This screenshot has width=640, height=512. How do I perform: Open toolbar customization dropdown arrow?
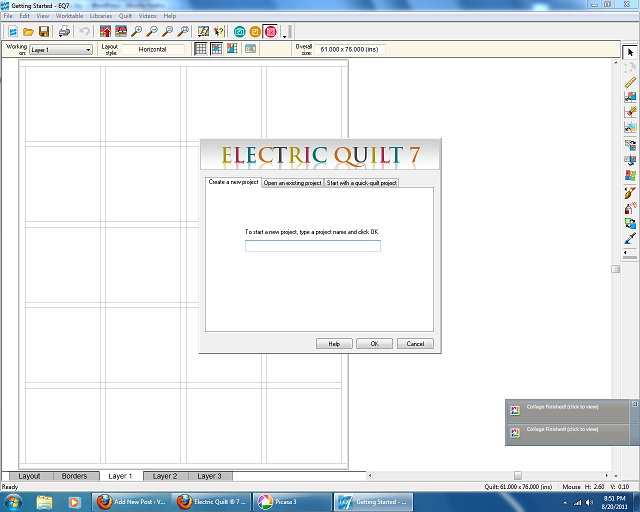coord(284,37)
